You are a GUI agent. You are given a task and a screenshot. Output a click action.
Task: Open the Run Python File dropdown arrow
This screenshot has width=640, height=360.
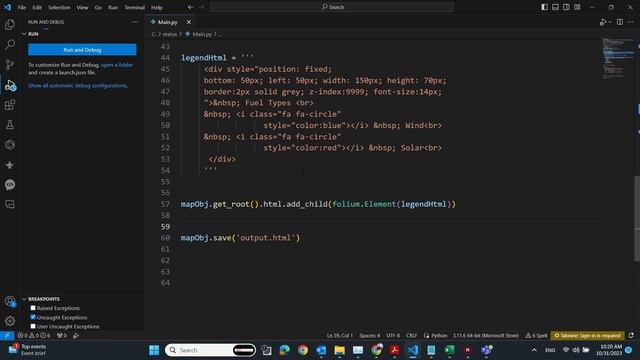tap(610, 22)
